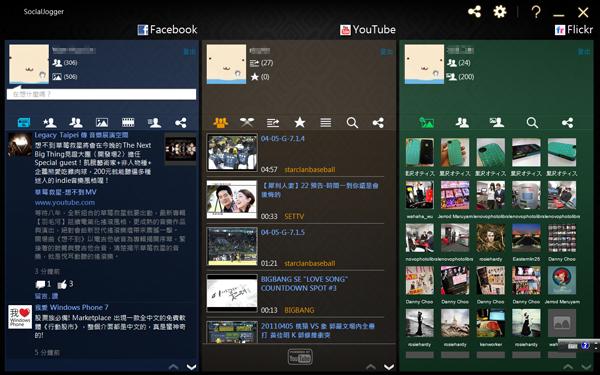Open Flickr placeholder image thumbnail
This screenshot has width=600, height=375.
pos(562,323)
